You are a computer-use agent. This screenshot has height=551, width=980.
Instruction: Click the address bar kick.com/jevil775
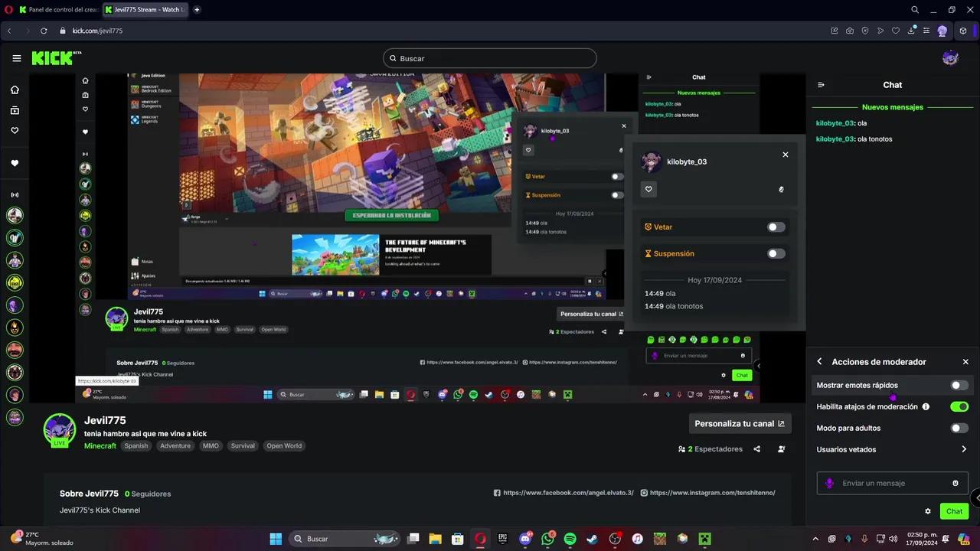[x=97, y=31]
